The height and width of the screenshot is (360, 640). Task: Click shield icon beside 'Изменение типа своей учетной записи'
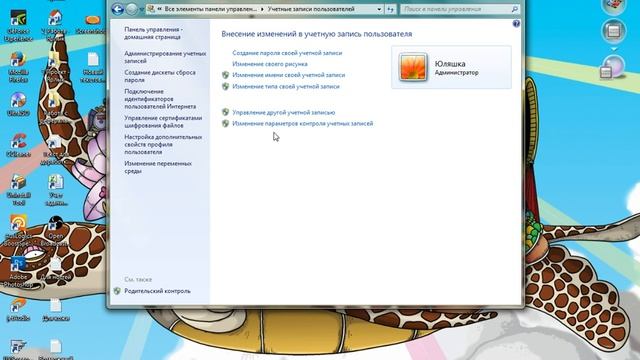(x=225, y=87)
